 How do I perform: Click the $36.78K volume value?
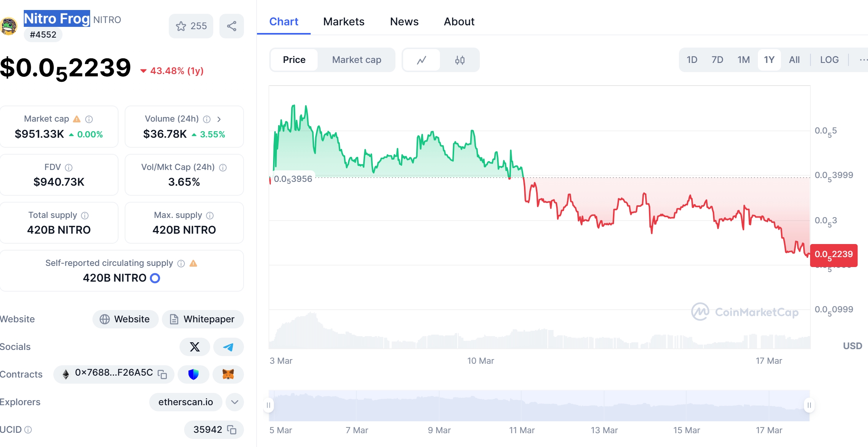click(165, 134)
